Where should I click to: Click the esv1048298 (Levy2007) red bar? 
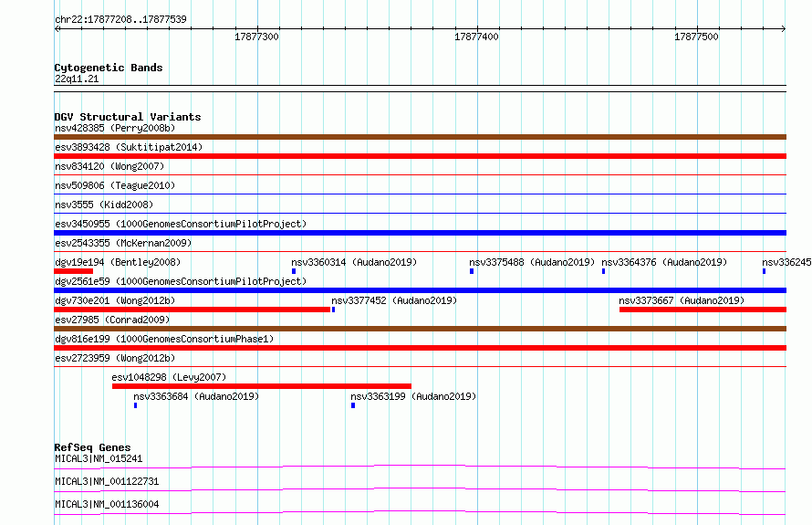262,386
